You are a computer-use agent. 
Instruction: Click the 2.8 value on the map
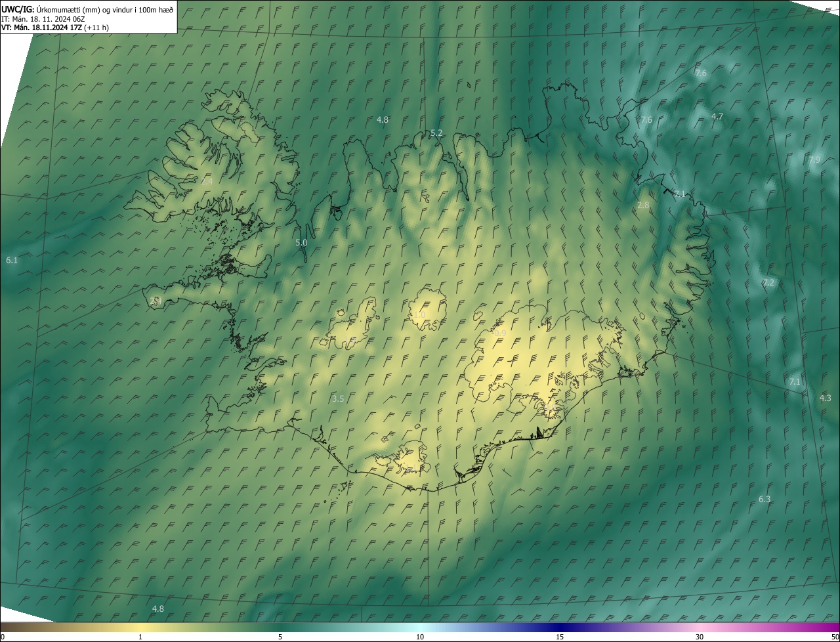coord(643,205)
